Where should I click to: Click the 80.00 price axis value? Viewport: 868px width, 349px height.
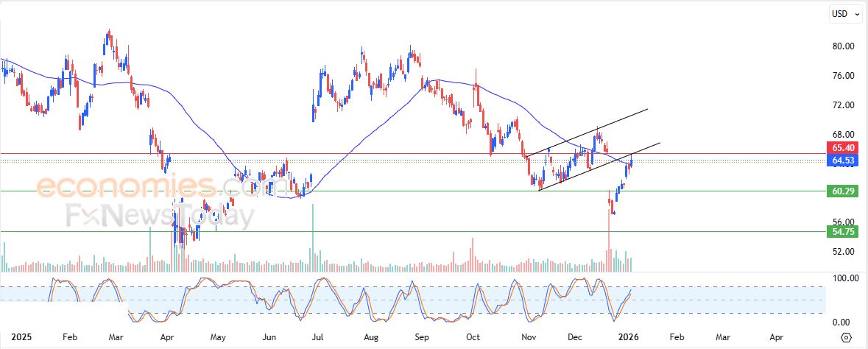coord(843,46)
